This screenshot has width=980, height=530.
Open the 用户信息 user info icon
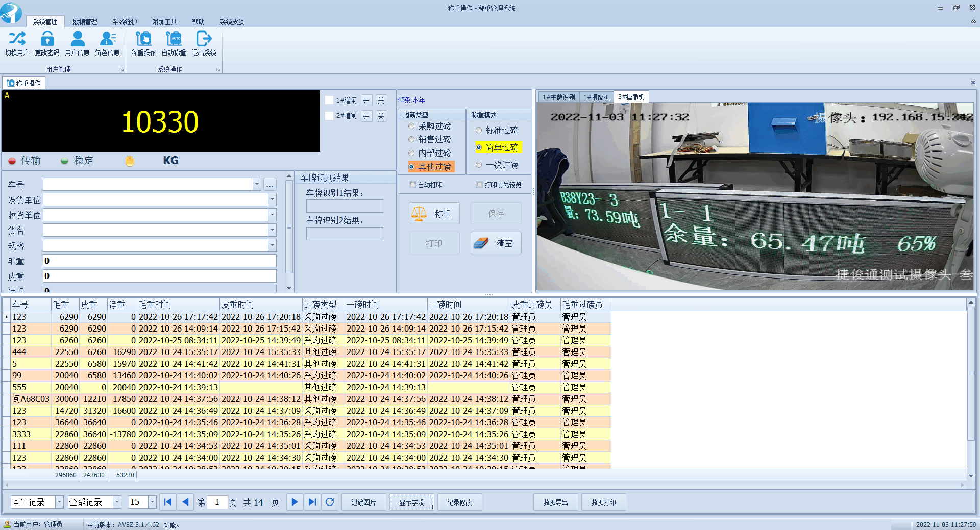tap(77, 39)
